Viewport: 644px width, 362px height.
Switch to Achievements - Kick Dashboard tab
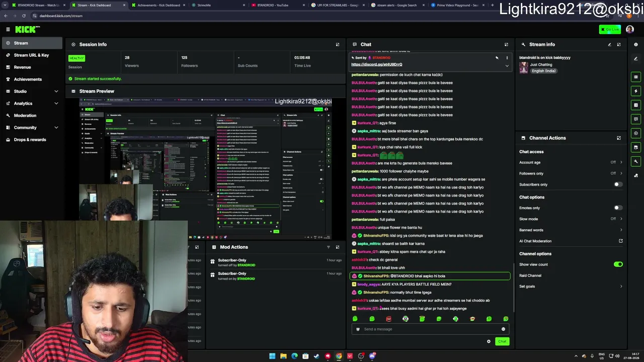(x=158, y=5)
